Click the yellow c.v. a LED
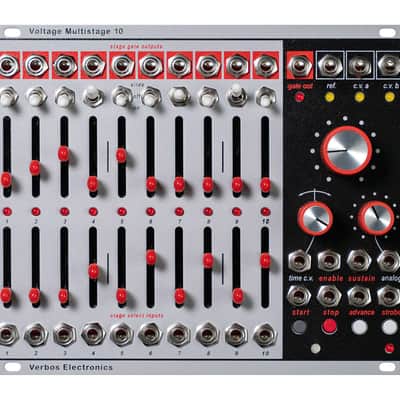Viewport: 400px width, 400px height. pos(359,97)
